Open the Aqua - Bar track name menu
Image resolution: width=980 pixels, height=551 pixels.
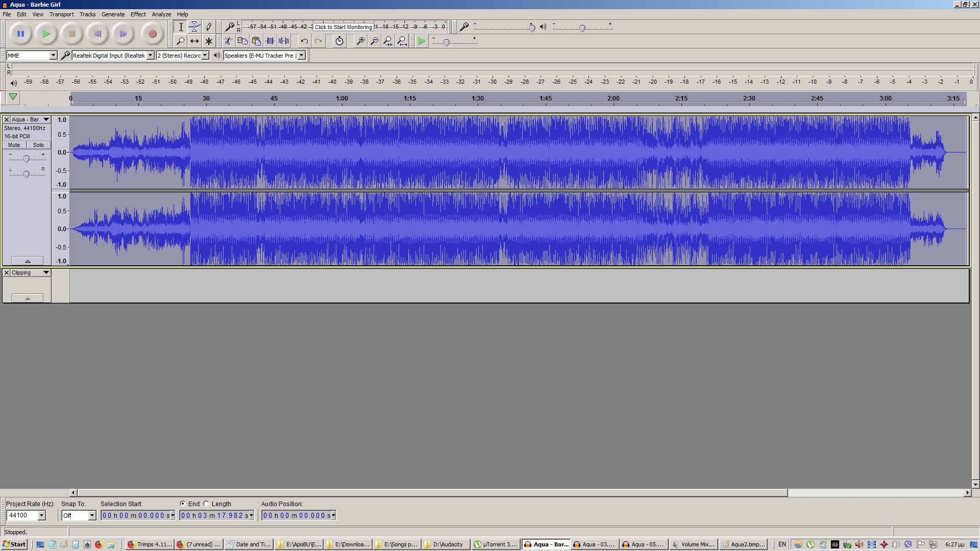[30, 119]
